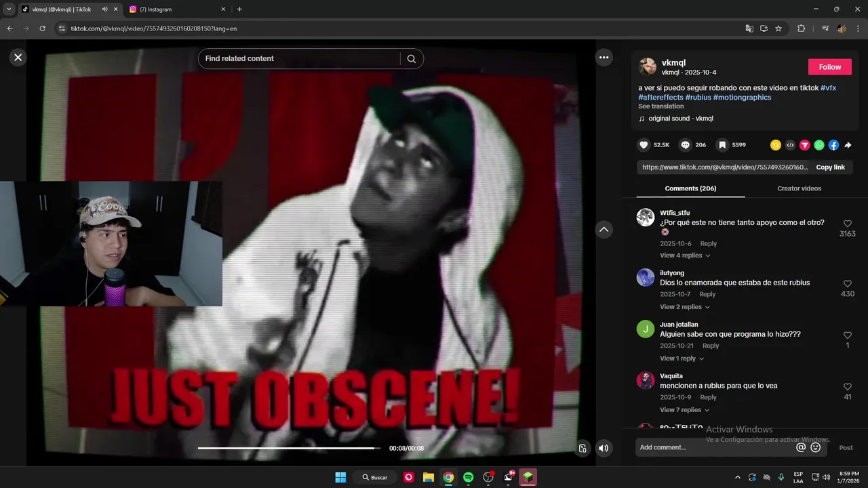Screen dimensions: 868x488
Task: Click the #vfx hashtag
Action: [x=828, y=88]
